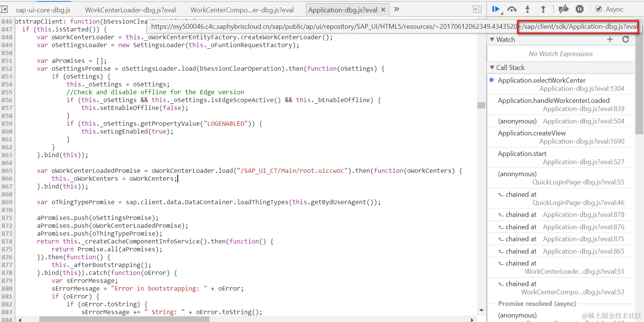Toggle pause on exceptions
Viewport: 644px width, 322px height.
pyautogui.click(x=580, y=9)
